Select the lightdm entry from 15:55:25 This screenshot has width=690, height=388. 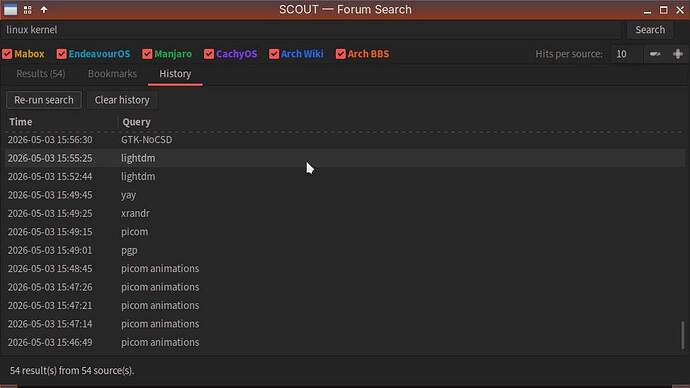(345, 158)
